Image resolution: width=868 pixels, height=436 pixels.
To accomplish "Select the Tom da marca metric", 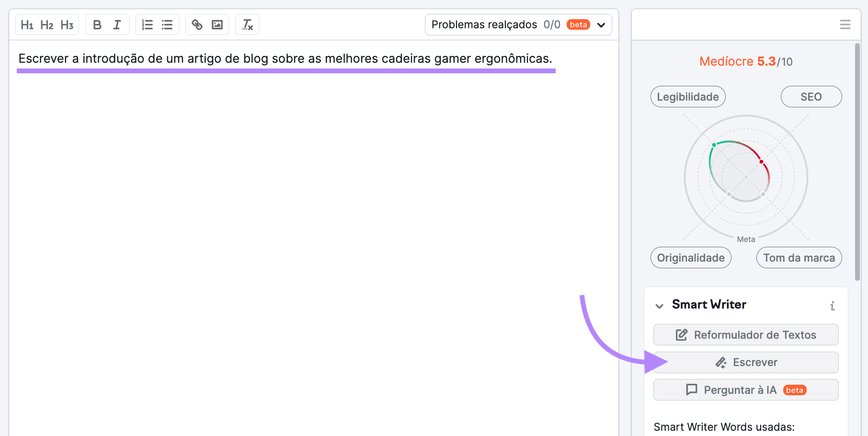I will 799,258.
